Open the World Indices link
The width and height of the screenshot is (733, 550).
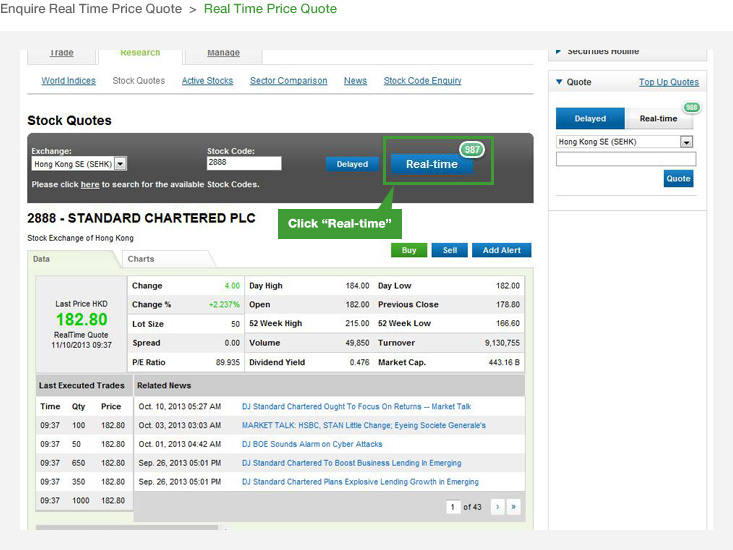(x=68, y=80)
